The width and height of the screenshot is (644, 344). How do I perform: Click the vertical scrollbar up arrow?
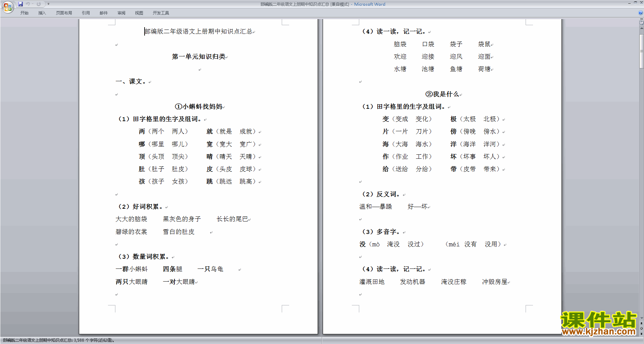point(641,28)
